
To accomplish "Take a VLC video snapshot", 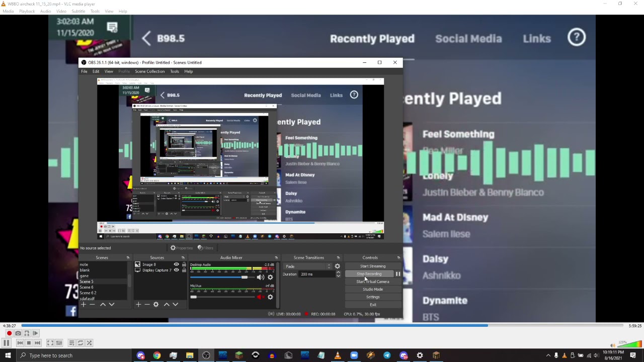I will 18,333.
